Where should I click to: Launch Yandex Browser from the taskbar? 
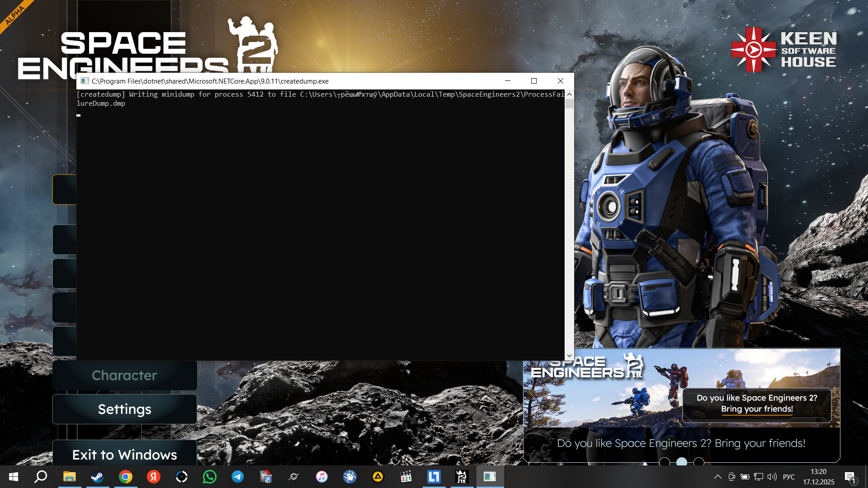[154, 477]
